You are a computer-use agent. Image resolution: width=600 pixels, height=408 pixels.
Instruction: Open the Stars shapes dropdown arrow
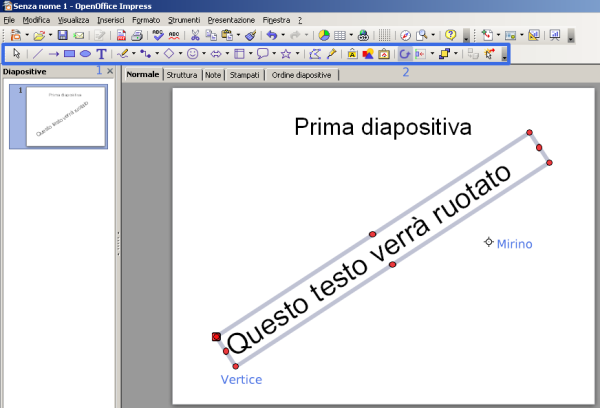click(298, 54)
